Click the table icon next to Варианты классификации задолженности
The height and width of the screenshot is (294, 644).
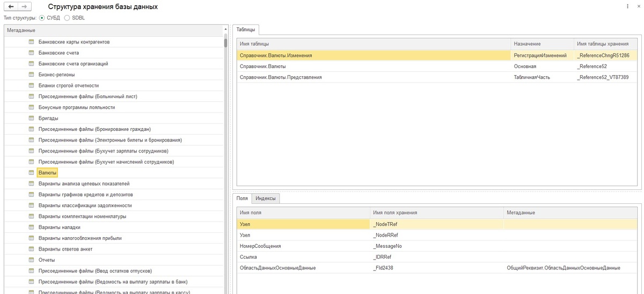31,205
